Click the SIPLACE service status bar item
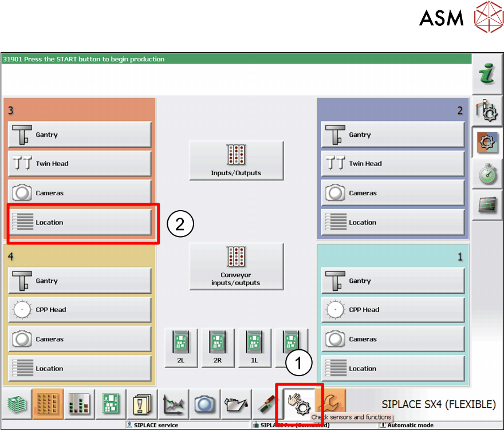The image size is (504, 430). click(155, 425)
